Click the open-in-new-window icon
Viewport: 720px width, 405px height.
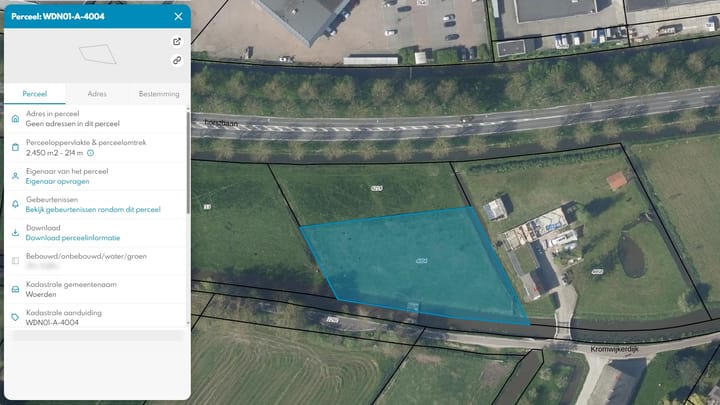[x=177, y=42]
